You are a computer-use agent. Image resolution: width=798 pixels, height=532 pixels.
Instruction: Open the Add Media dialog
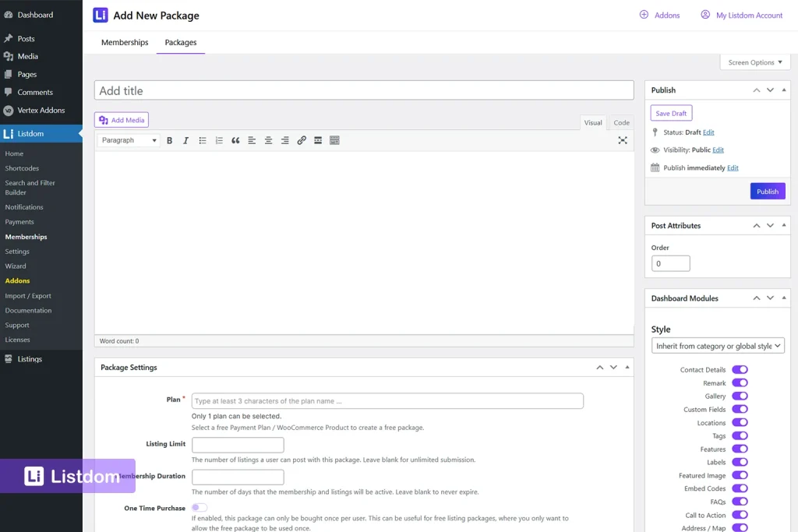pyautogui.click(x=121, y=119)
